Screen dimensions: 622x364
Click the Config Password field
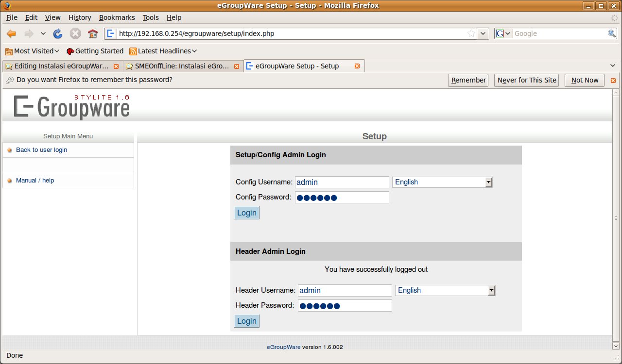click(342, 197)
